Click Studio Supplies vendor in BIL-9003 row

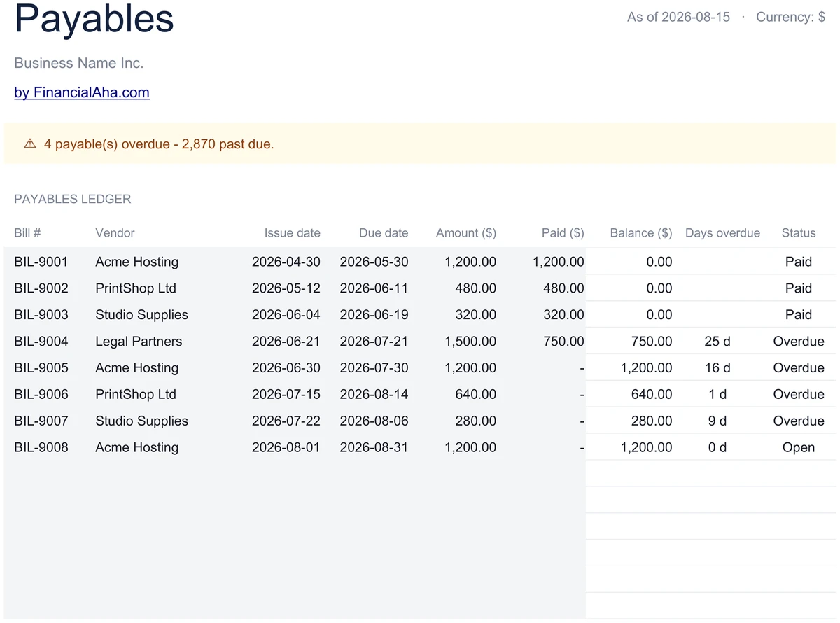click(x=142, y=315)
